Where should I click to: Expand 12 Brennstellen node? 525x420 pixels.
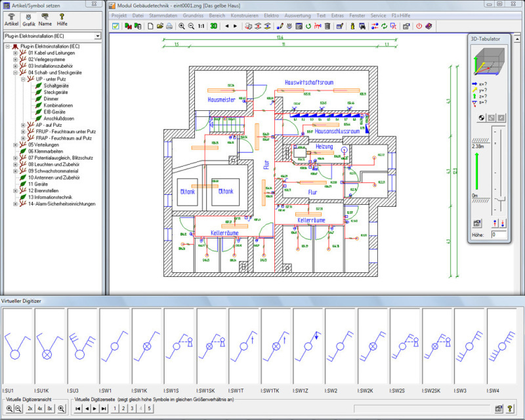point(15,190)
